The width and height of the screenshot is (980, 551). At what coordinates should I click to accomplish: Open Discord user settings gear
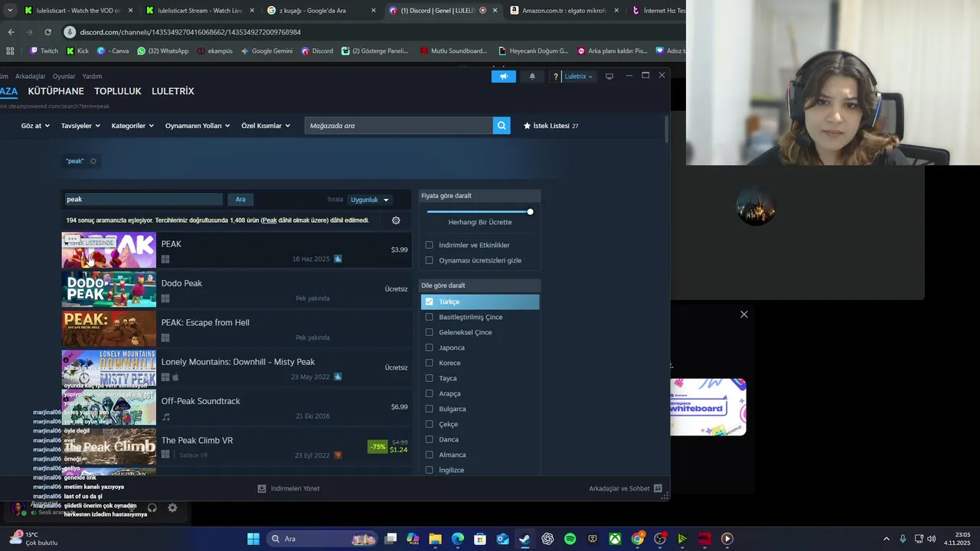(172, 507)
